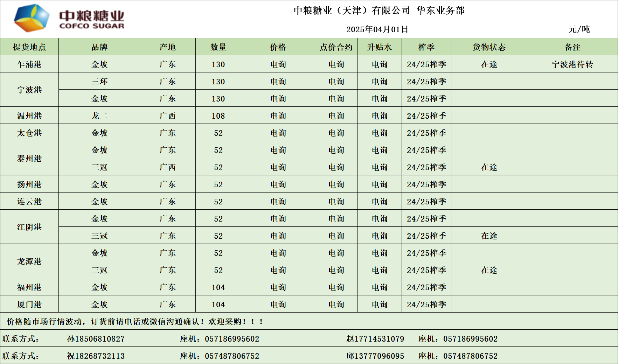Screen dimensions: 618x364
Task: Click the 备注 column header
Action: (572, 47)
